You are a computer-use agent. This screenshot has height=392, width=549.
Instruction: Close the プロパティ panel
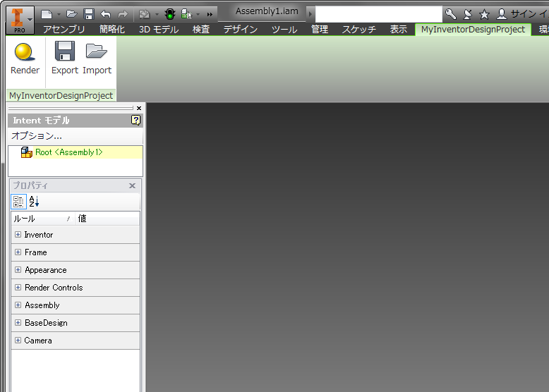click(132, 185)
